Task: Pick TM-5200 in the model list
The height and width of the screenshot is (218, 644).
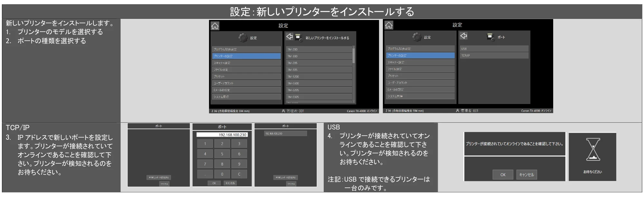Action: 319,76
